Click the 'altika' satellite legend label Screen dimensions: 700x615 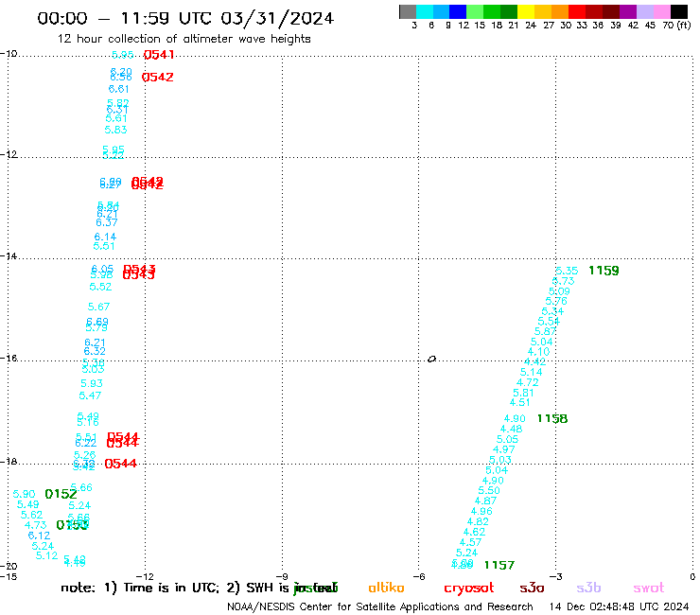click(x=386, y=588)
